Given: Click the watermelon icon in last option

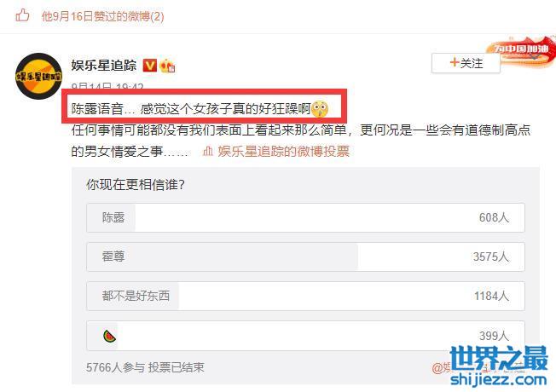Looking at the screenshot, I should pos(109,336).
